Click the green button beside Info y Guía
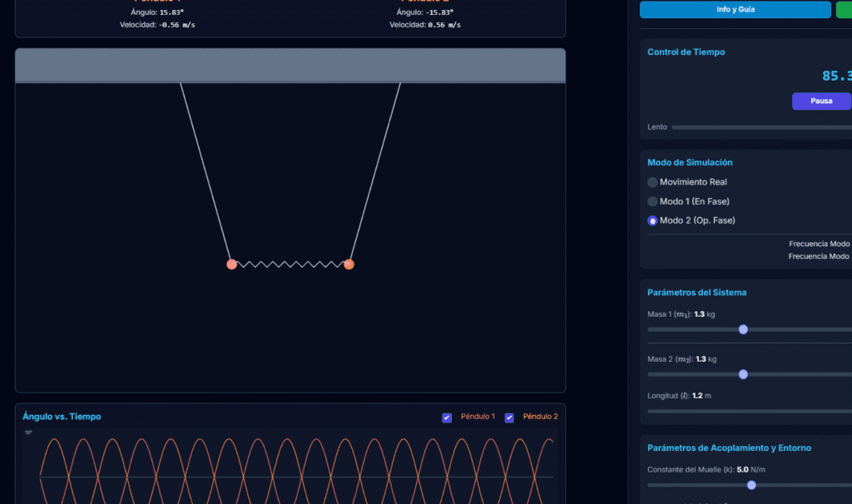The height and width of the screenshot is (504, 852). [845, 9]
